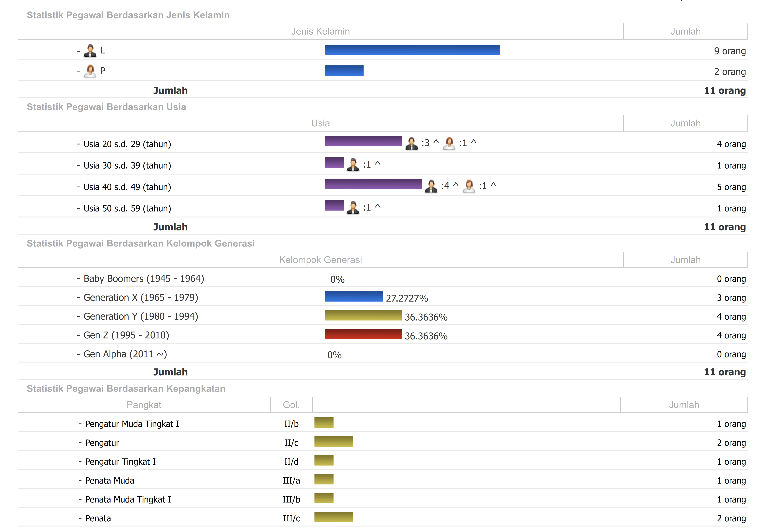Click the Pengatur Muda Tingkat I label
Screen dimensions: 757x532
pos(132,424)
